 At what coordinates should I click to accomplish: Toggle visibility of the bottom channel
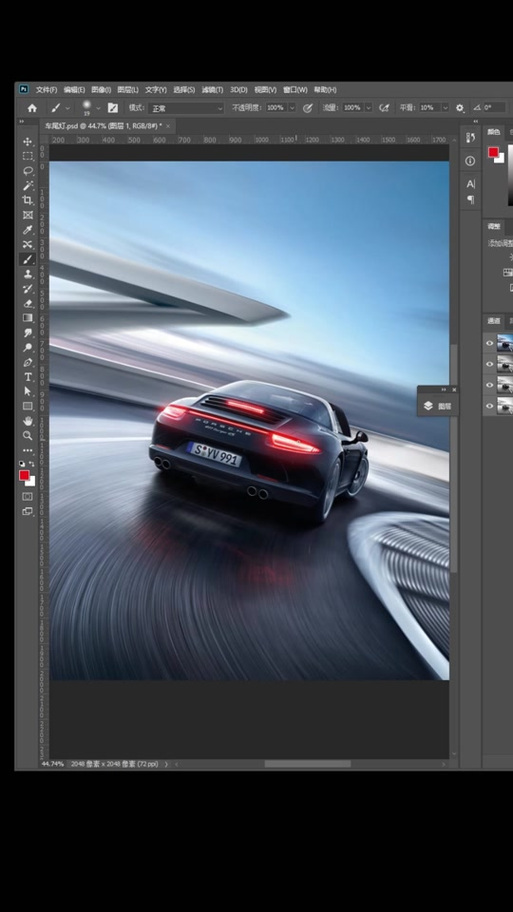[489, 406]
